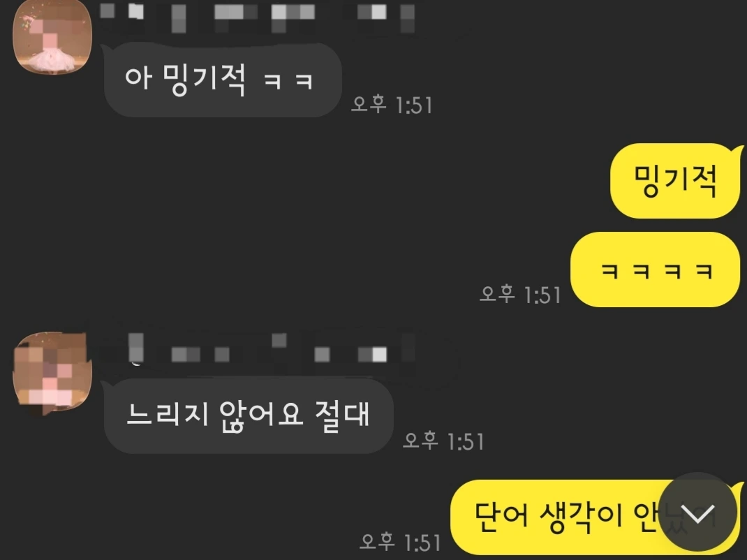Select the yellow ㅋㅋㅋㅋ message bubble
747x560 pixels.
click(656, 270)
